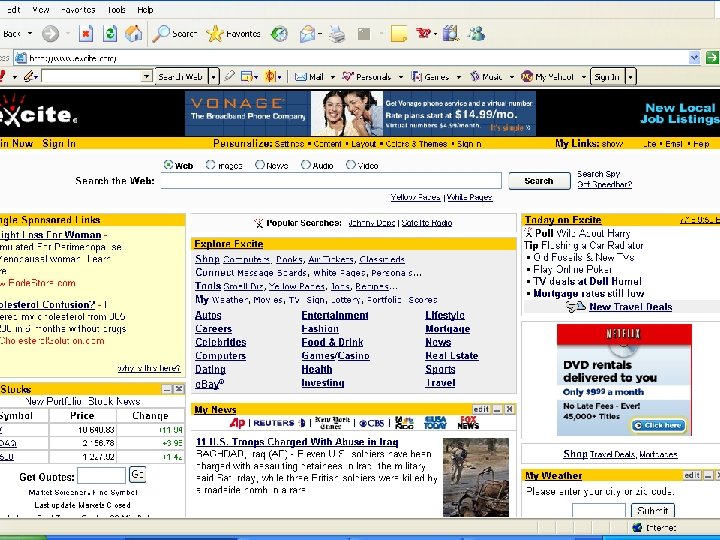Select the Video search radio button
The image size is (720, 540).
pos(351,164)
